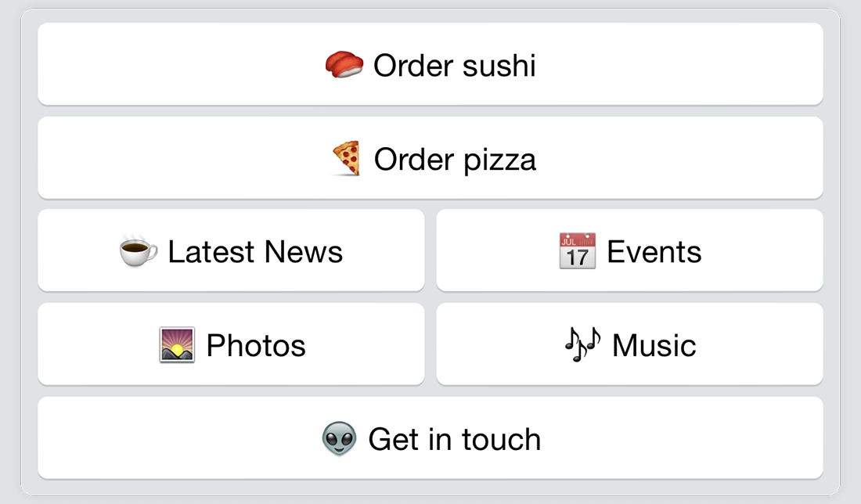Open the Photos button
The width and height of the screenshot is (861, 504).
[231, 344]
